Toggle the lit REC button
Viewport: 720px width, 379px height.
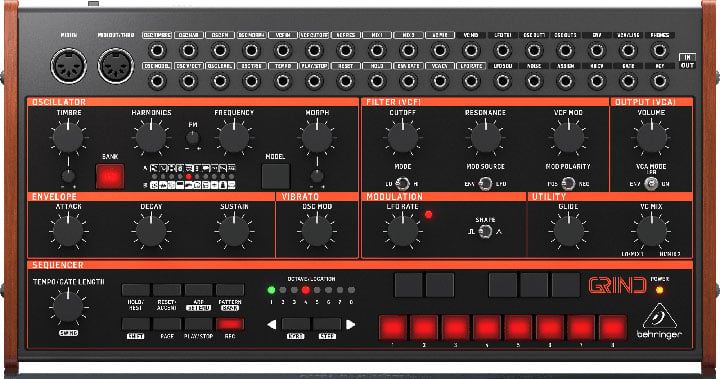pos(230,324)
